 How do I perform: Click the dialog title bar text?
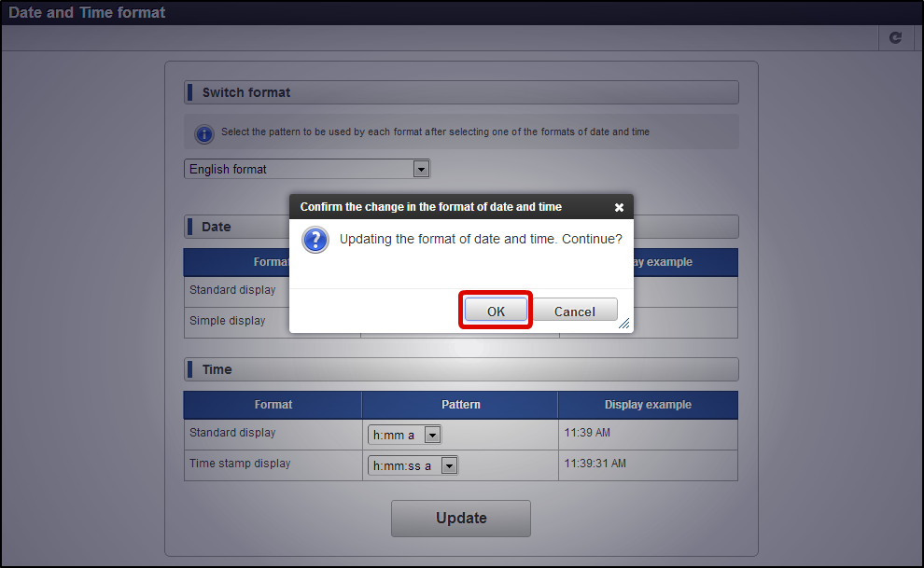click(431, 207)
